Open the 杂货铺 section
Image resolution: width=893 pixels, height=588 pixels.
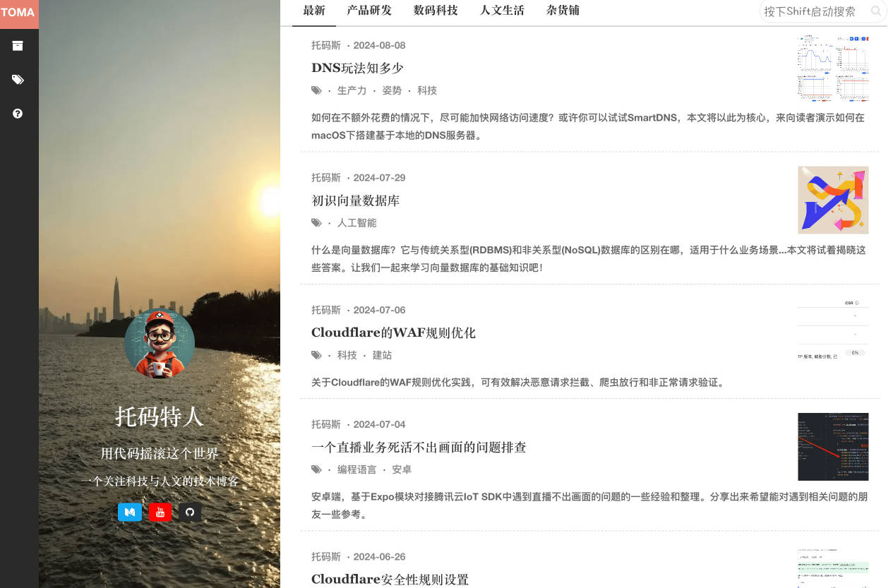click(563, 11)
